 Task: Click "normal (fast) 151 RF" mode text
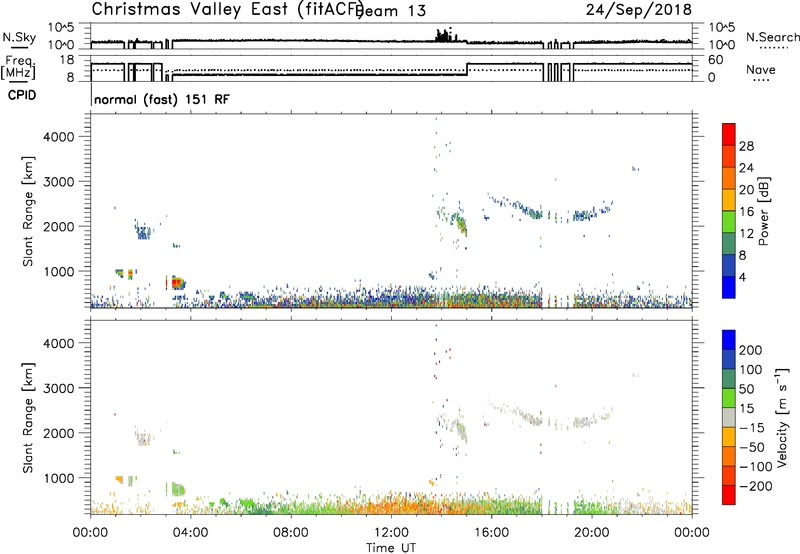(162, 99)
